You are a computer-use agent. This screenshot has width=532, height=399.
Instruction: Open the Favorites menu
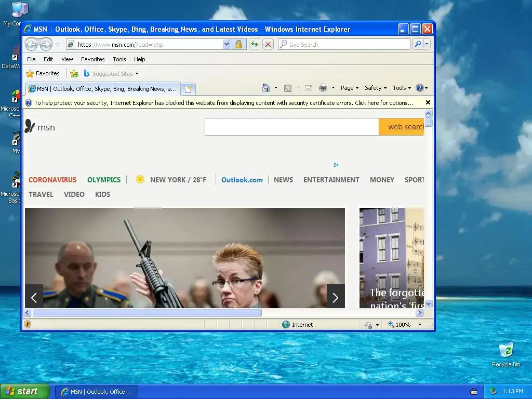pyautogui.click(x=92, y=59)
